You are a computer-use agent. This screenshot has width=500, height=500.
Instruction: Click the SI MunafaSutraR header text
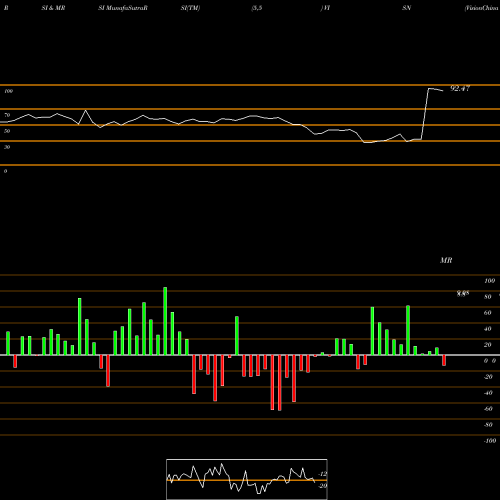click(123, 8)
